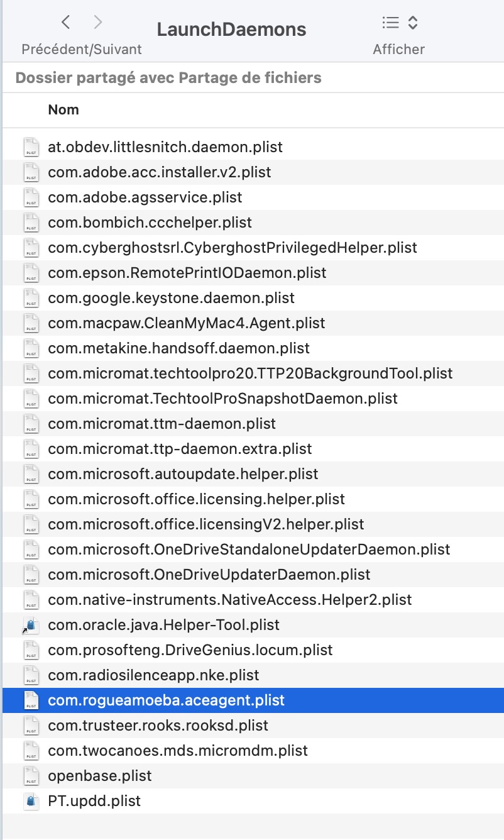Select com.google.keystone.daemon.plist file
This screenshot has height=840, width=504.
(x=171, y=298)
